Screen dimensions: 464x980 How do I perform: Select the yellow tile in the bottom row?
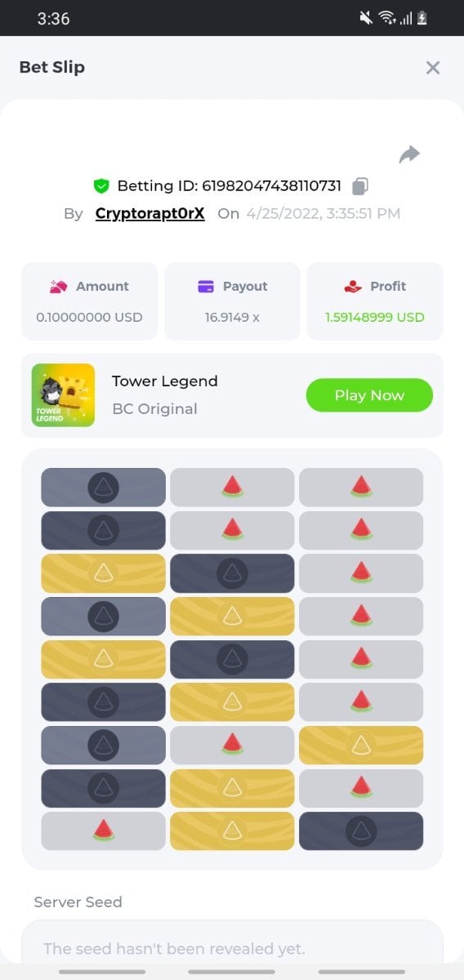pos(232,831)
